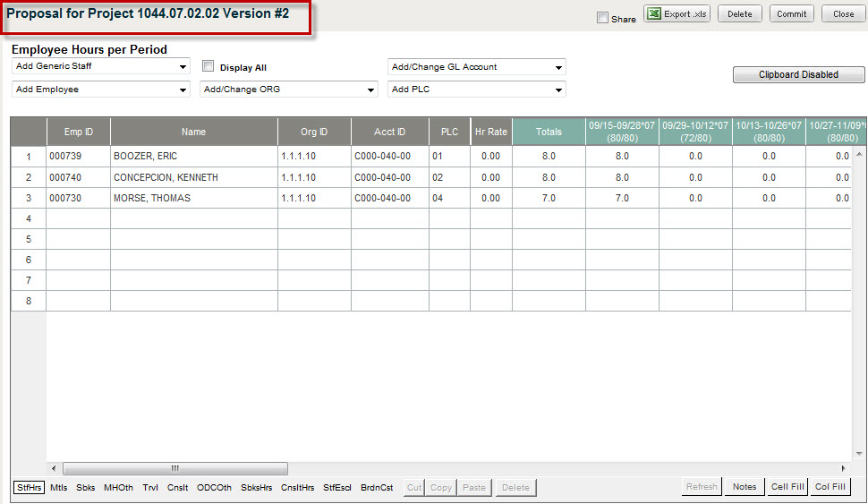Select the BrdnCst tab
The width and height of the screenshot is (868, 504).
377,488
